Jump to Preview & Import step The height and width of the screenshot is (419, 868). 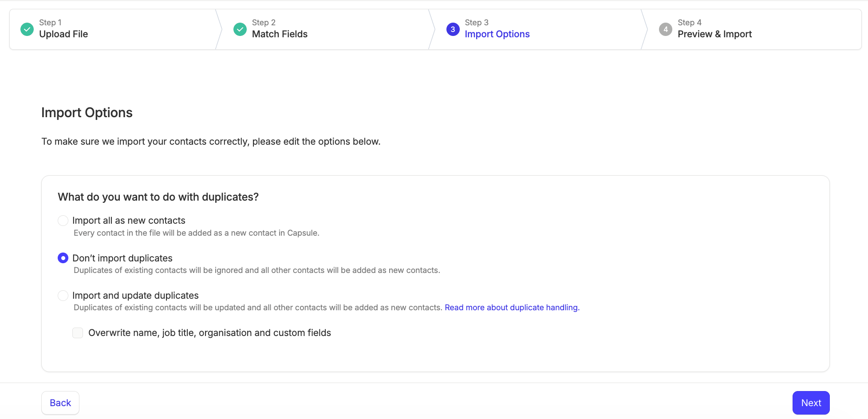point(714,34)
